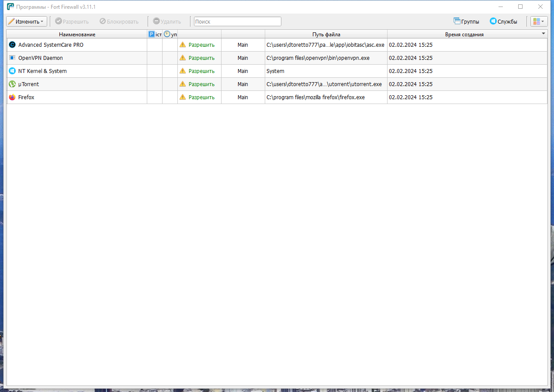The height and width of the screenshot is (392, 554).
Task: Click the Fort Firewall title bar icon
Action: pos(10,7)
